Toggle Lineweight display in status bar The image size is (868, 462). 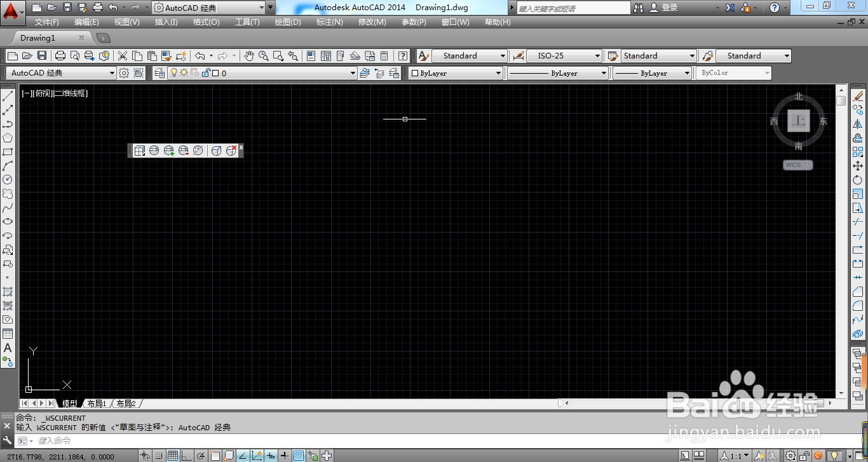click(285, 456)
